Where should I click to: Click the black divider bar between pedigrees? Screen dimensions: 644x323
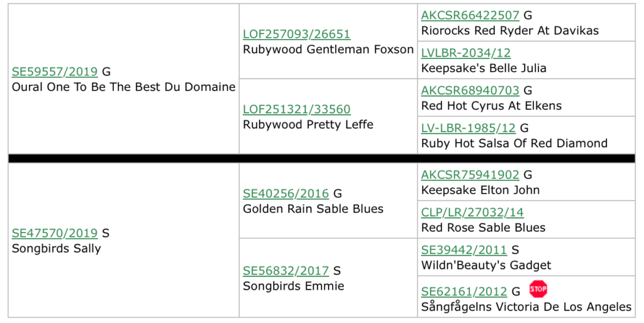(x=321, y=158)
